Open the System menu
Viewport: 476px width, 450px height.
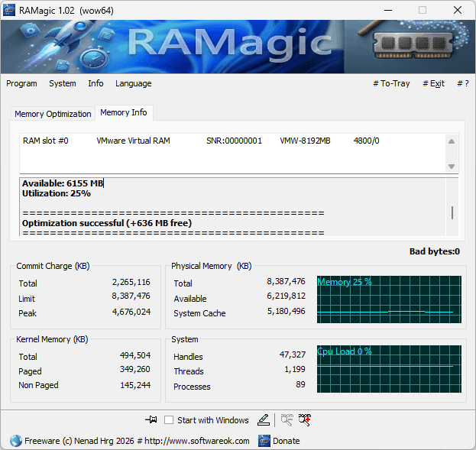[x=63, y=83]
